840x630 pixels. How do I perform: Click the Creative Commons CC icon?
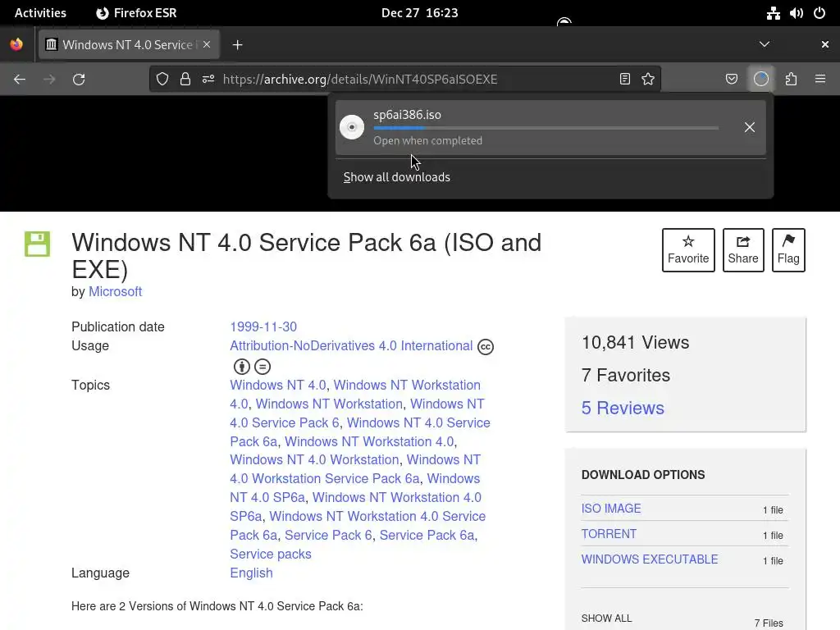(486, 347)
